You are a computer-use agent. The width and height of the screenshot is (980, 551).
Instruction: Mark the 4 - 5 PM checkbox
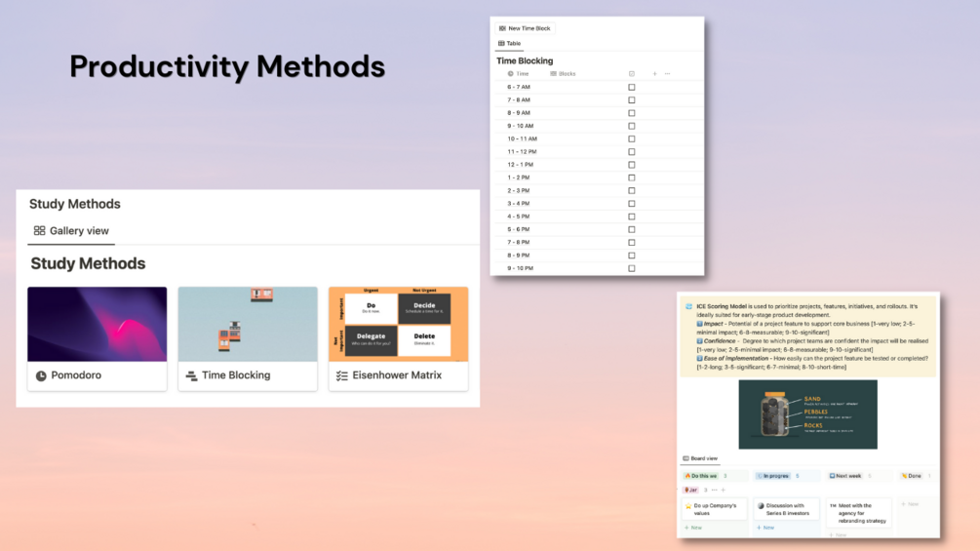point(632,216)
